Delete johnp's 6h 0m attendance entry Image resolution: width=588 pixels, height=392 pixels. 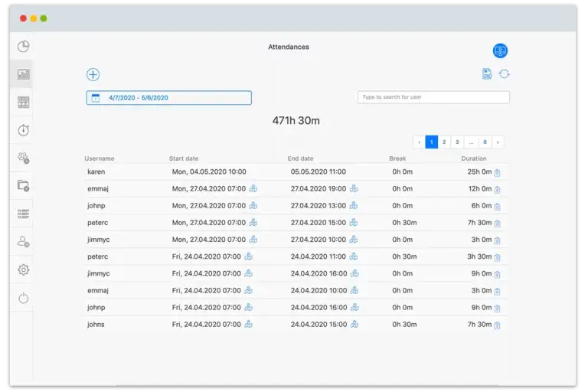tap(497, 206)
